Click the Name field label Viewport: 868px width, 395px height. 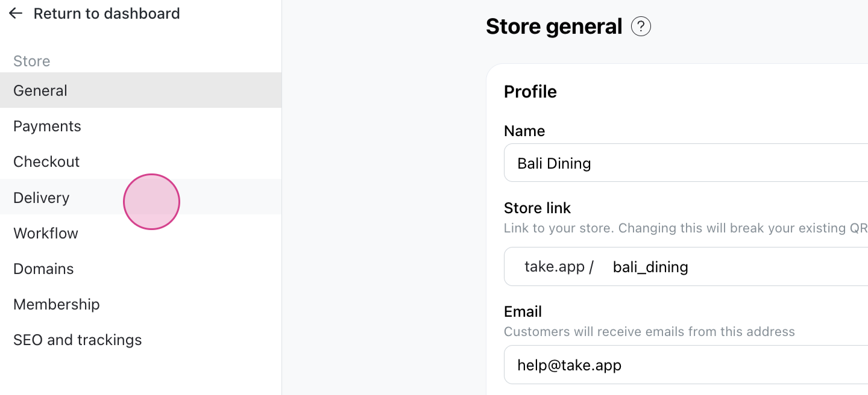pos(524,131)
